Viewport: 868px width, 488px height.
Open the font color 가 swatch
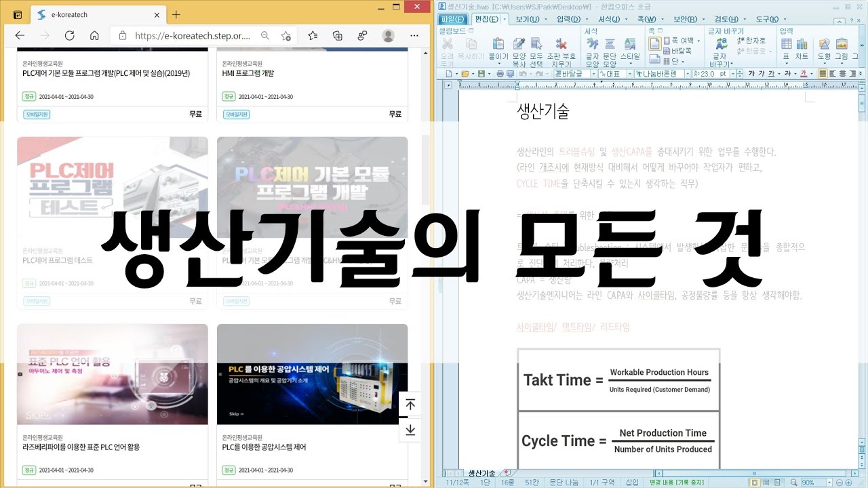pyautogui.click(x=804, y=73)
